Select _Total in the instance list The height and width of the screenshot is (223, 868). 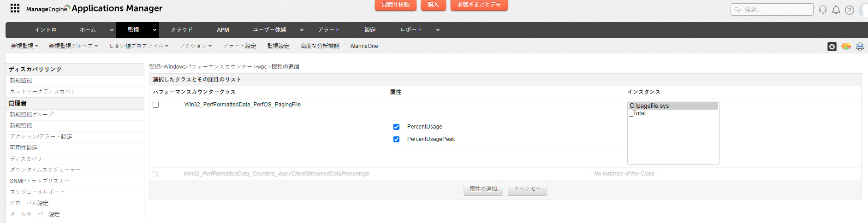639,113
